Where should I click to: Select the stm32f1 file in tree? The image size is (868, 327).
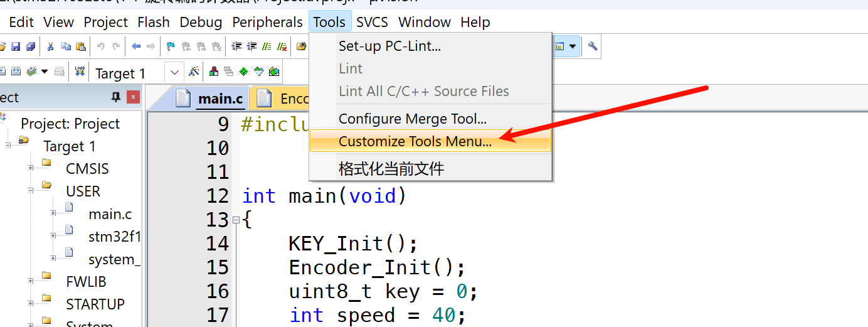tap(115, 237)
